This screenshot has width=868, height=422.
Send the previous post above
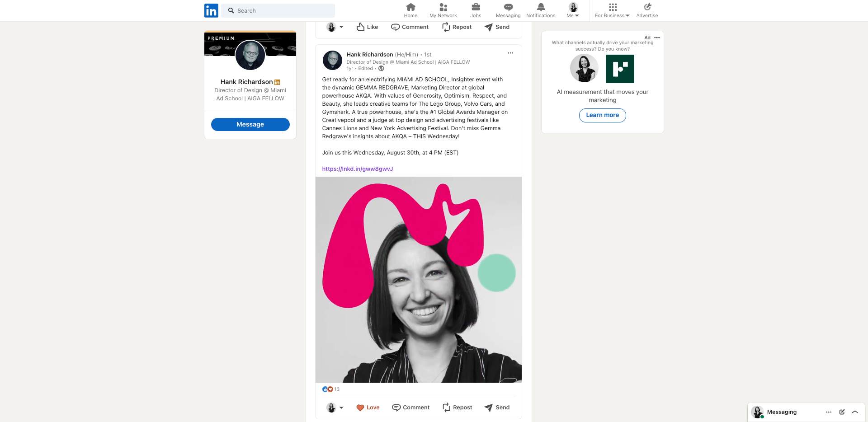[497, 27]
